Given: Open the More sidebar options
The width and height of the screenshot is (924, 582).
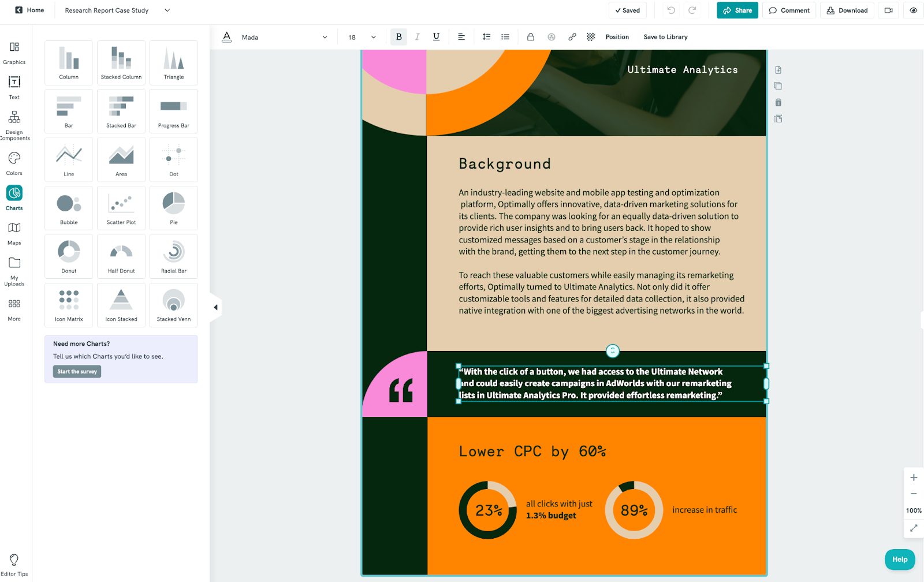Looking at the screenshot, I should click(x=14, y=309).
